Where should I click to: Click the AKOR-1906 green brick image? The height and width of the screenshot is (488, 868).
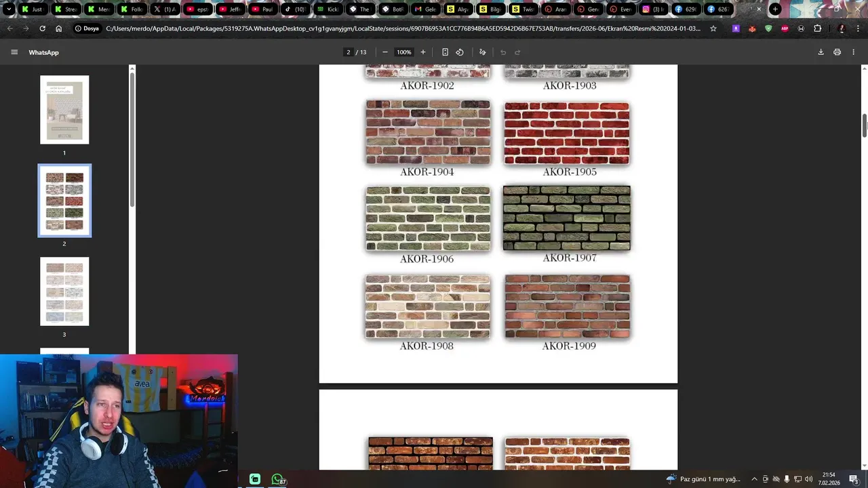tap(428, 218)
